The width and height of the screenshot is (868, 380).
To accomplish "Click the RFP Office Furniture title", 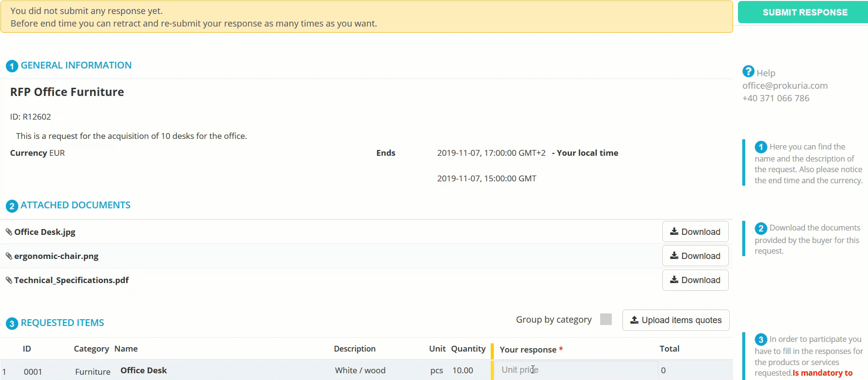I will tap(67, 92).
